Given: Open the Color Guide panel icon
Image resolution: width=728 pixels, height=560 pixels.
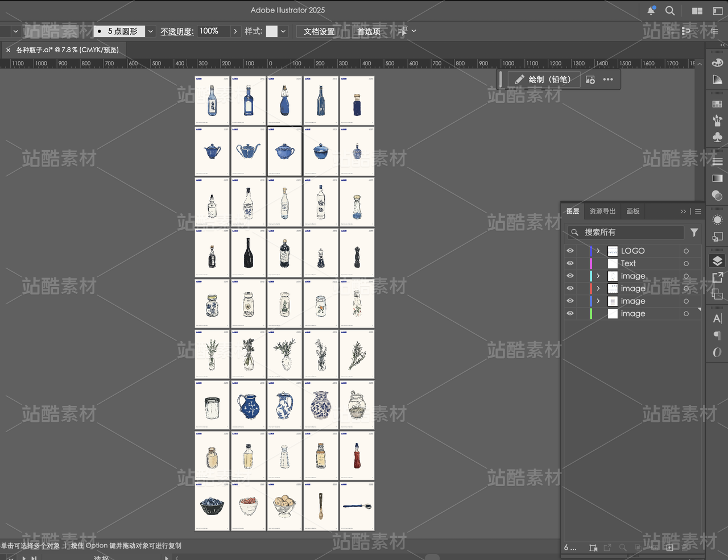Looking at the screenshot, I should click(x=717, y=80).
